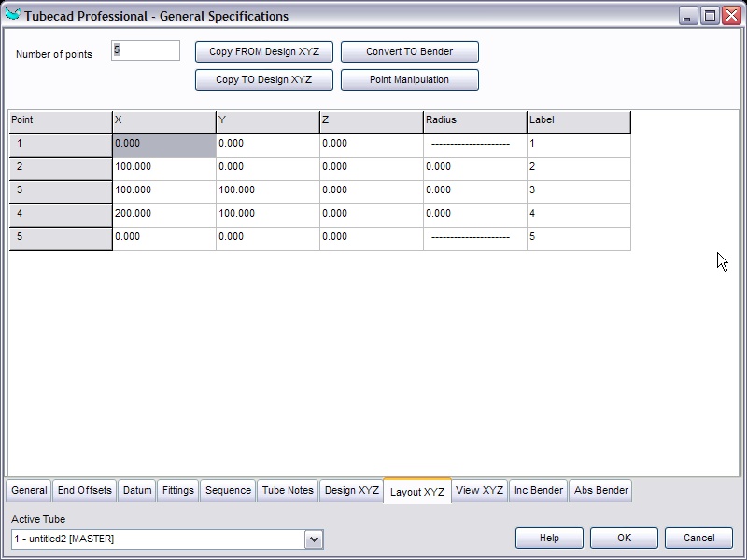This screenshot has width=747, height=560.
Task: Switch to the Design XYZ tab
Action: click(351, 490)
